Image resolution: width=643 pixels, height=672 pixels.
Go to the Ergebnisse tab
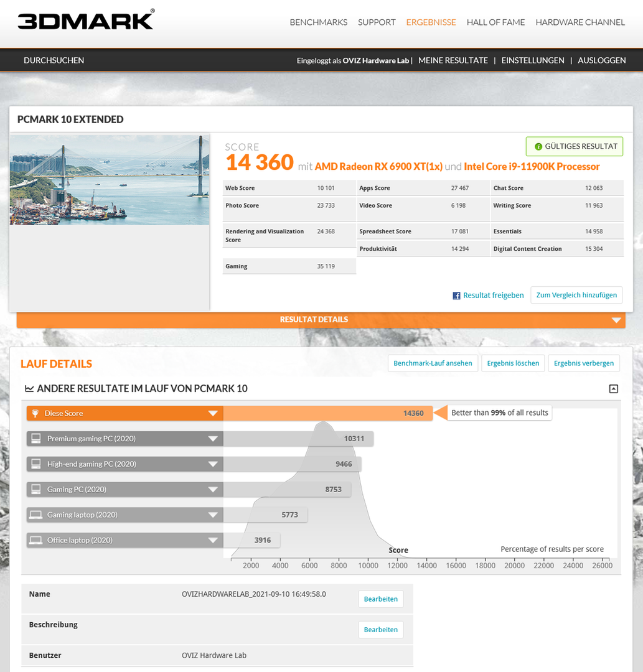pos(431,22)
